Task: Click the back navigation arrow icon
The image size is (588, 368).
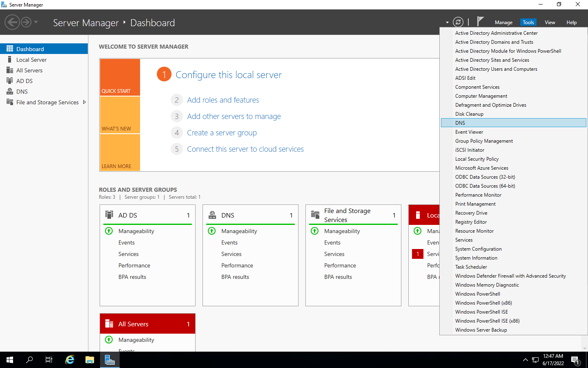Action: click(x=12, y=22)
